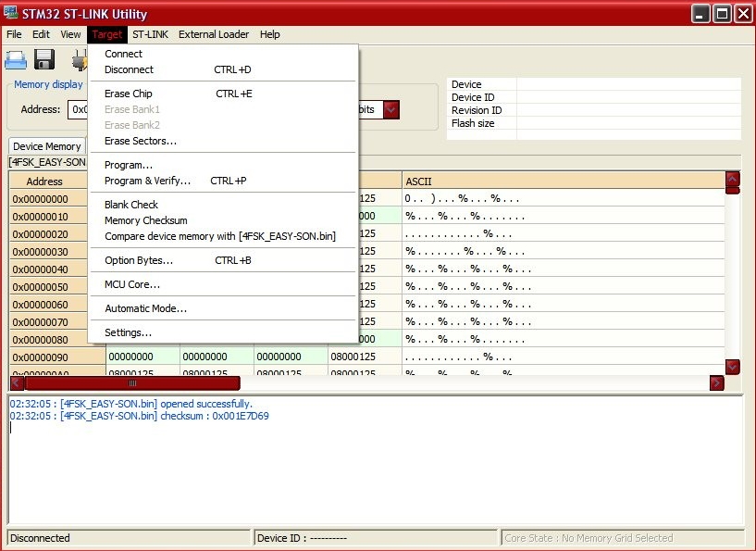
Task: Open the External Loader menu
Action: [214, 34]
